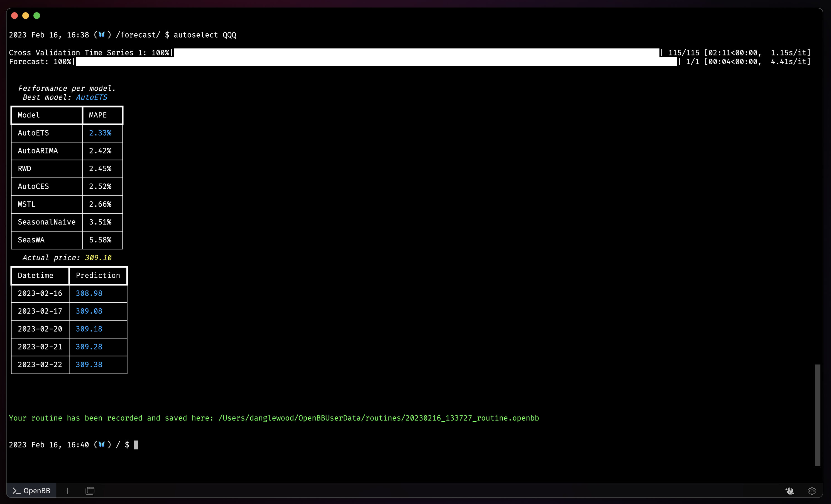The width and height of the screenshot is (831, 504).
Task: Select the MSTL model cell
Action: 47,204
